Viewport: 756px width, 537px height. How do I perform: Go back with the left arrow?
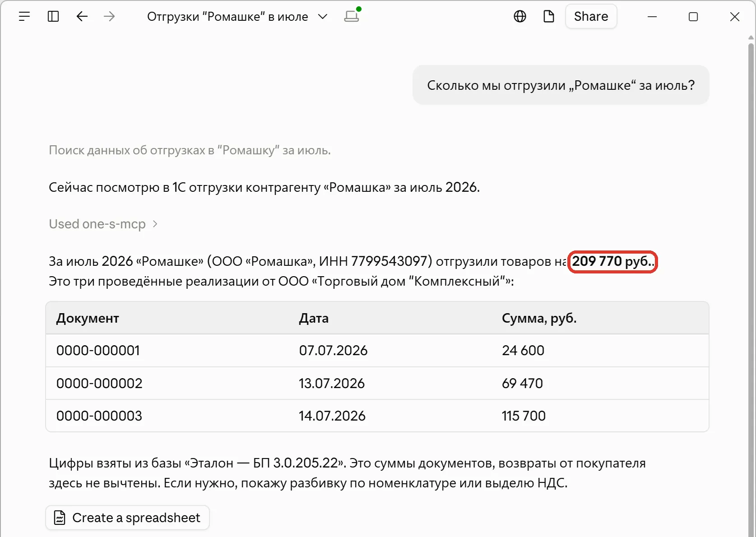pos(82,17)
